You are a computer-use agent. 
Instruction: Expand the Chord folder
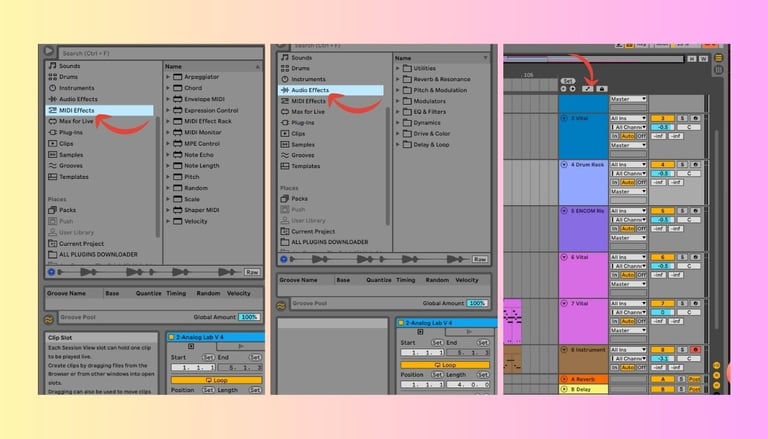168,88
